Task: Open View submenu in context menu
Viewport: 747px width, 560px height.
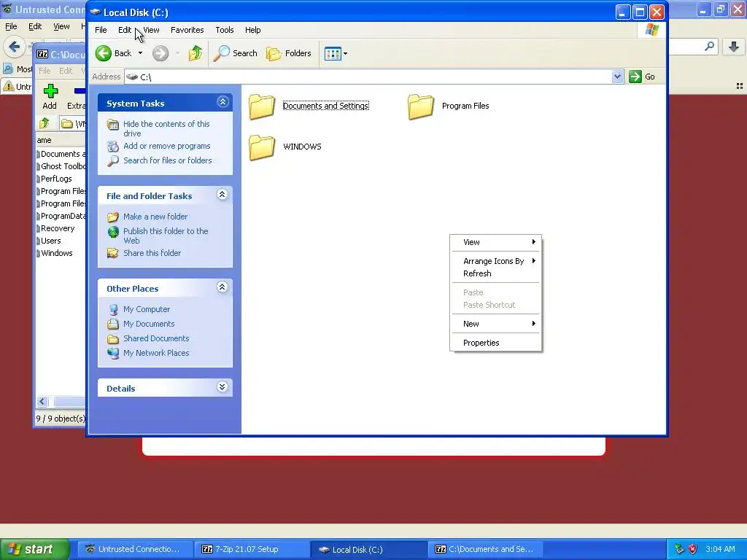Action: coord(496,242)
